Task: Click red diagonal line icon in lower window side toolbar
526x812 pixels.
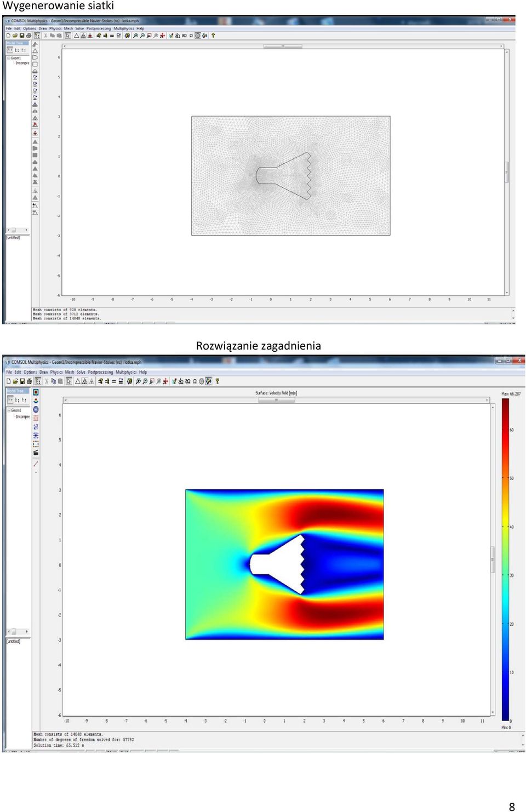Action: (x=36, y=464)
